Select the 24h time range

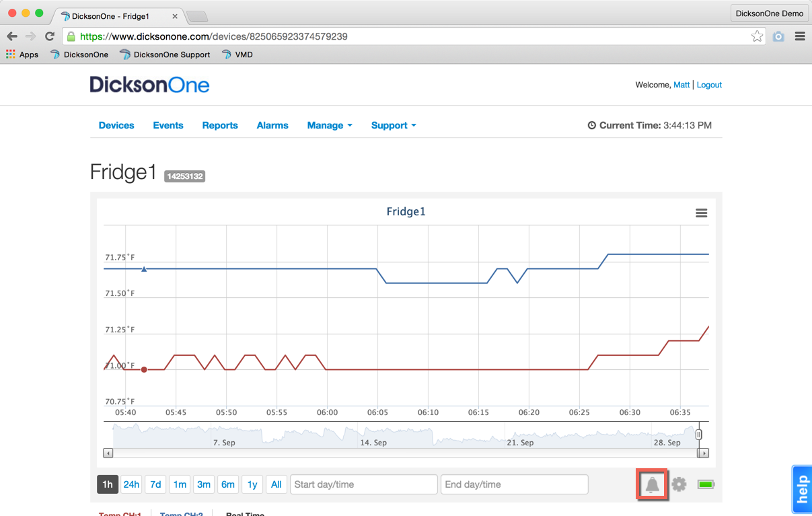pyautogui.click(x=131, y=484)
